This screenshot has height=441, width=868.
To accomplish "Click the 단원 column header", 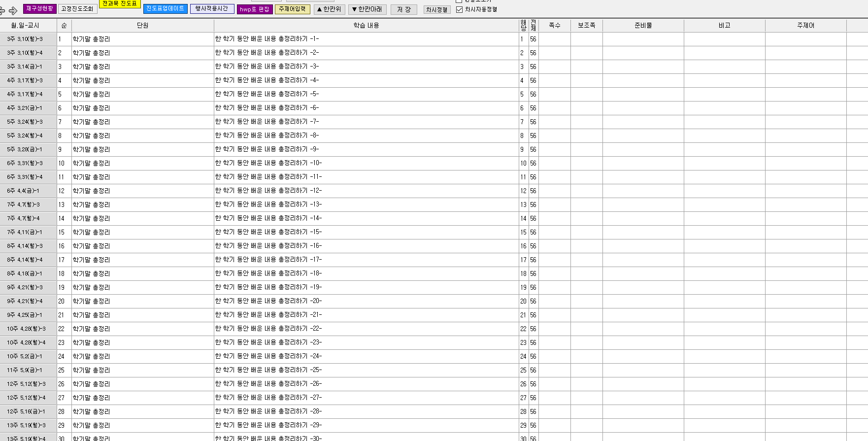I will point(142,25).
